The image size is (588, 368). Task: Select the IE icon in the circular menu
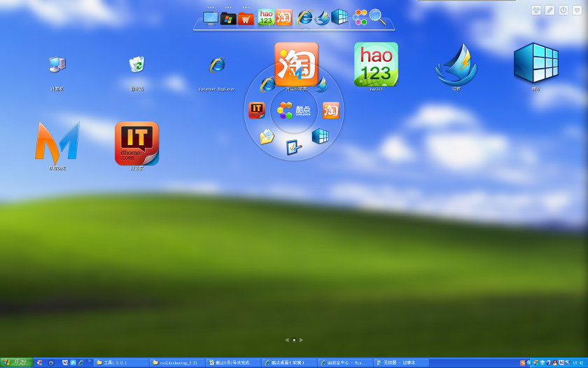[x=267, y=85]
